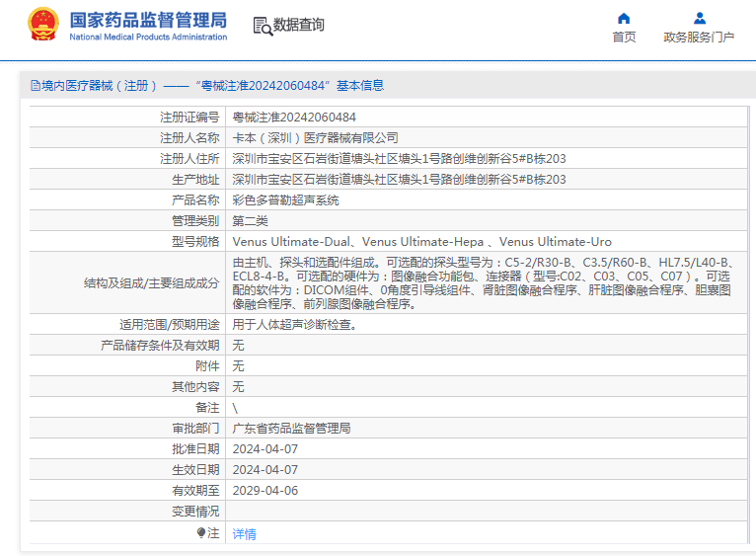The height and width of the screenshot is (556, 756).
Task: Select approving authority 广东省药品监督管理局
Action: (291, 429)
